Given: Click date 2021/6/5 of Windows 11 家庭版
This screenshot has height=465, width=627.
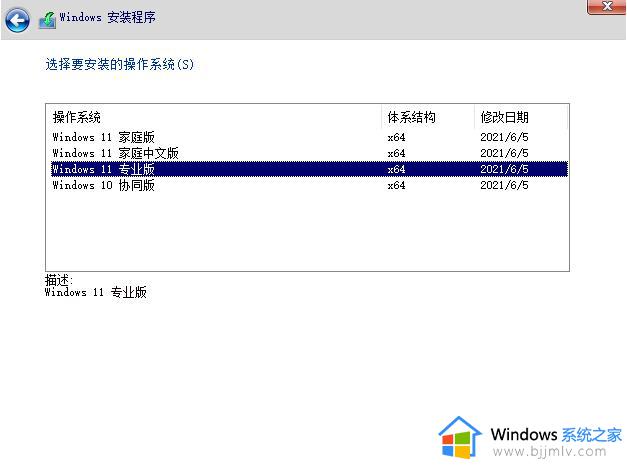Looking at the screenshot, I should coord(504,137).
